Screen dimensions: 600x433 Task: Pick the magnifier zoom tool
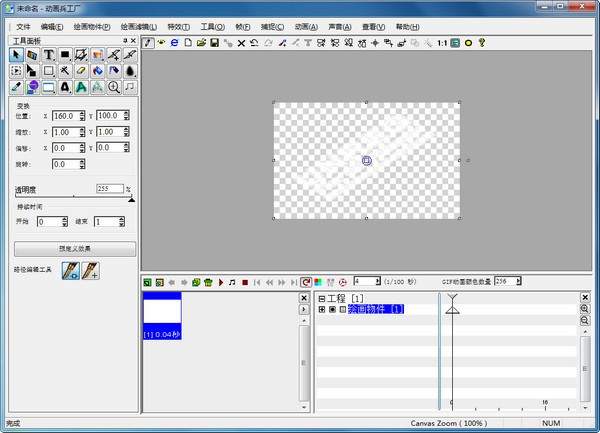114,88
